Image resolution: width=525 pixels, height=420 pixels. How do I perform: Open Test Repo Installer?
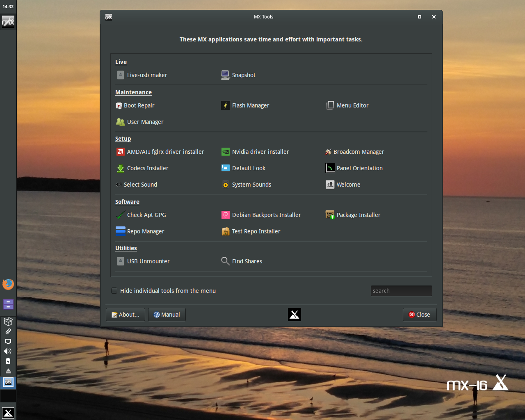[251, 231]
